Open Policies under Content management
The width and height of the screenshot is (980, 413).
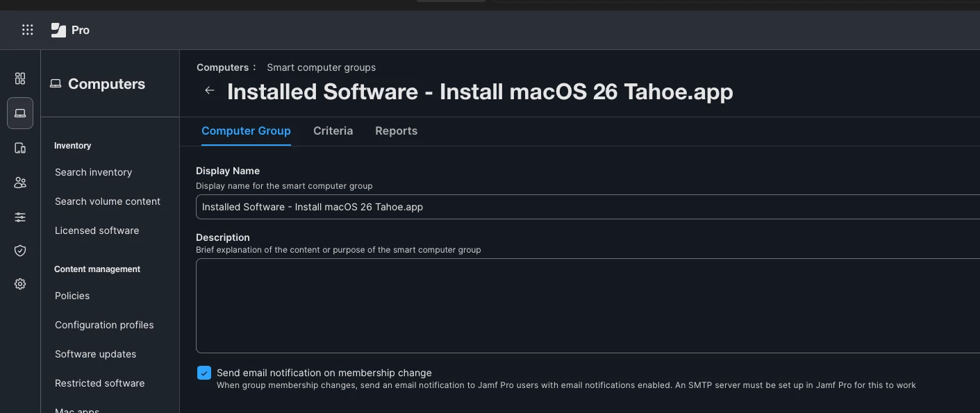72,296
